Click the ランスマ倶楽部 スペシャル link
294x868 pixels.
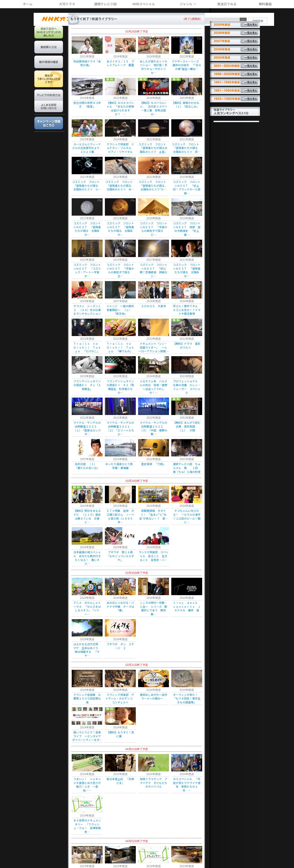(x=153, y=556)
